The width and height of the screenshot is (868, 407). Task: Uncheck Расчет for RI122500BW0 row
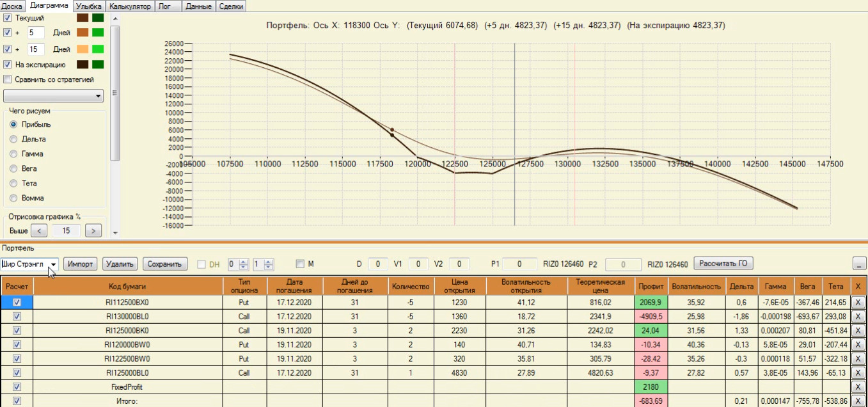click(x=17, y=358)
